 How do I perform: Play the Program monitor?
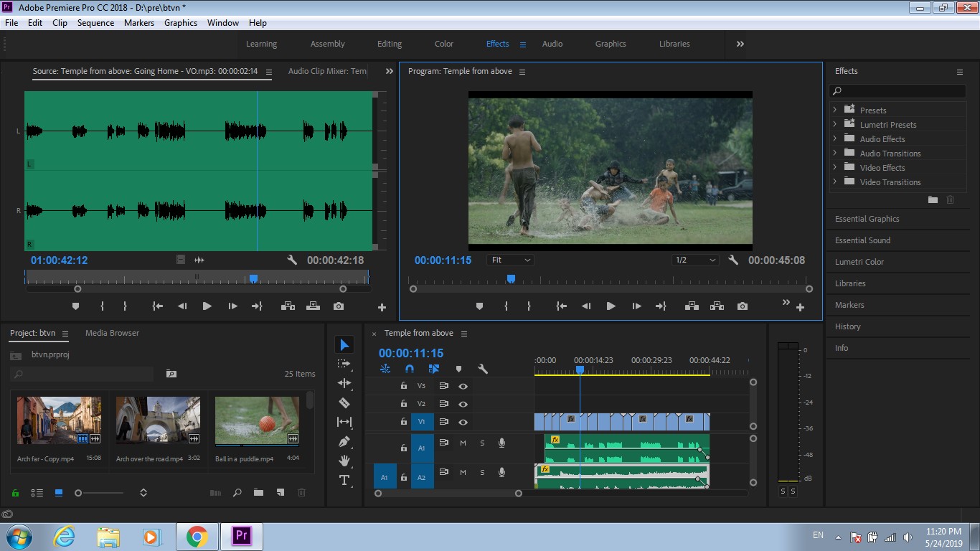pyautogui.click(x=611, y=306)
